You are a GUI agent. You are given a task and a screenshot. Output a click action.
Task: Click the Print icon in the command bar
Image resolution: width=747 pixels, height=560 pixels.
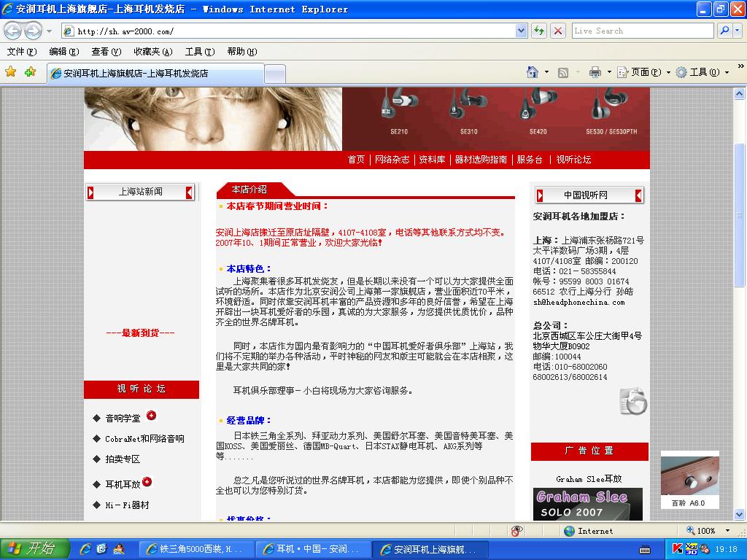tap(595, 72)
